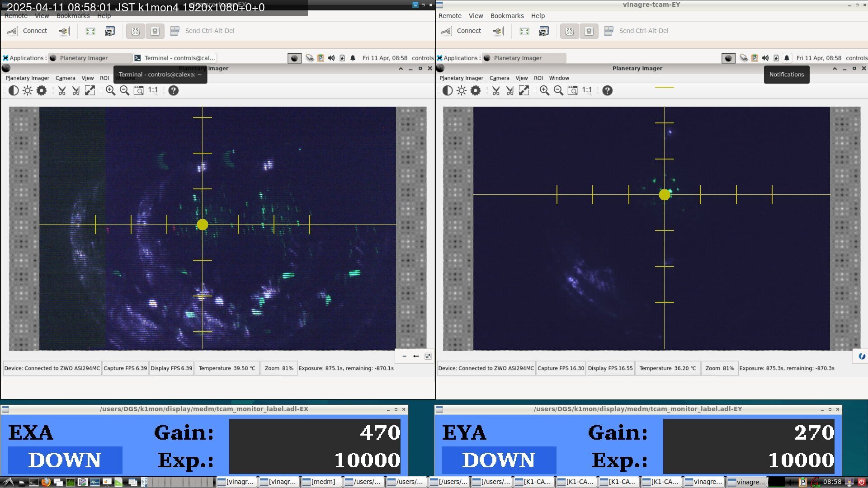This screenshot has height=488, width=868.
Task: Take screenshot with vinagre-tcam-EY toolbar icon
Action: (544, 31)
